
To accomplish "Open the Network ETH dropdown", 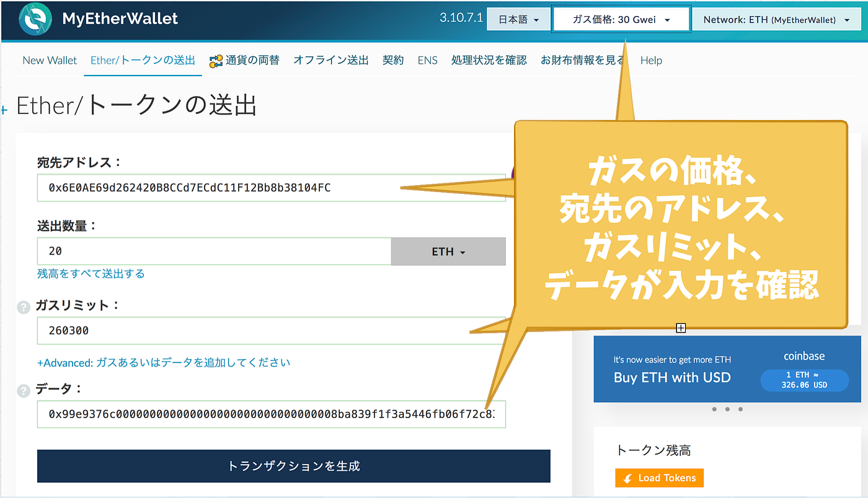I will coord(777,20).
